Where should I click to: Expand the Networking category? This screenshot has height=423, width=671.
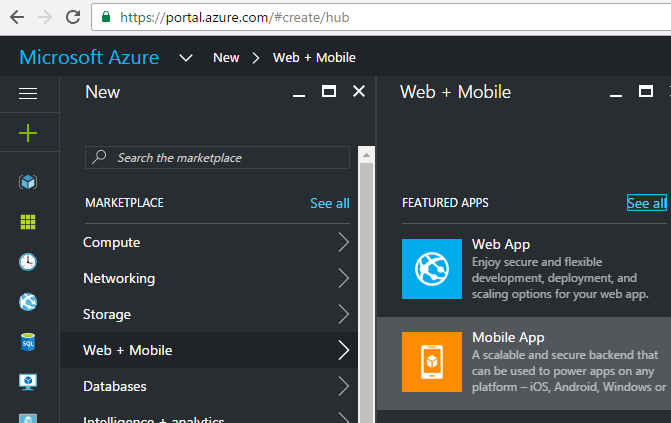pos(208,278)
